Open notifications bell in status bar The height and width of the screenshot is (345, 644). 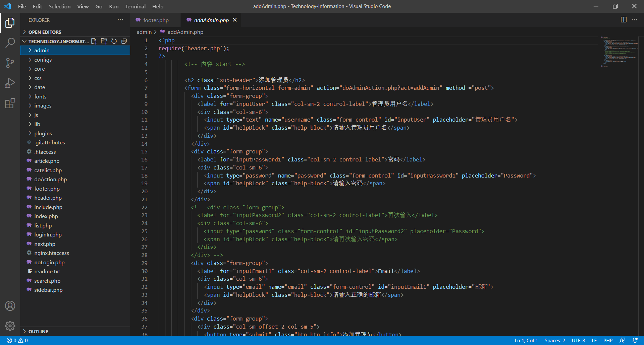pyautogui.click(x=635, y=341)
